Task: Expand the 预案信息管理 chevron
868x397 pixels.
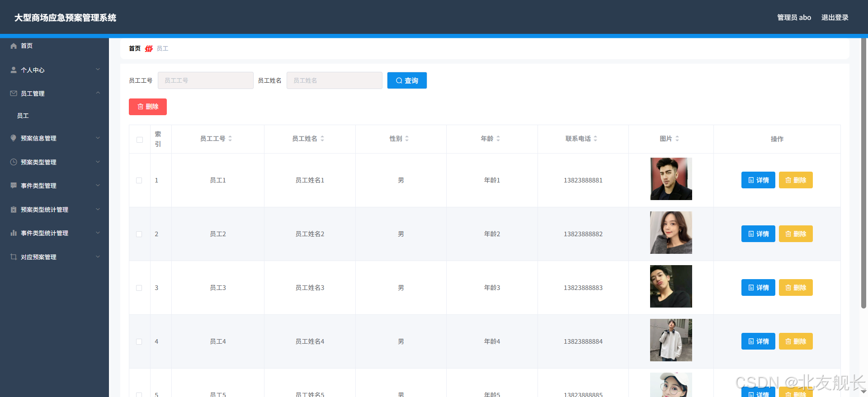Action: 98,138
